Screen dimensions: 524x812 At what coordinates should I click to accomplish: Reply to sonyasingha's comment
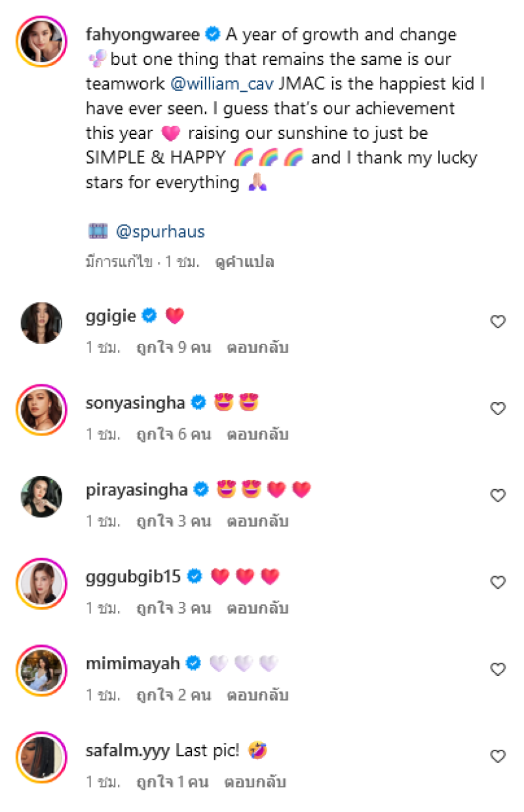pyautogui.click(x=257, y=435)
